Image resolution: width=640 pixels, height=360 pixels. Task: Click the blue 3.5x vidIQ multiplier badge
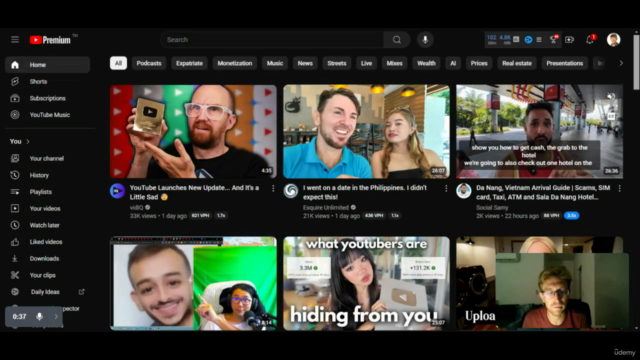coord(571,216)
